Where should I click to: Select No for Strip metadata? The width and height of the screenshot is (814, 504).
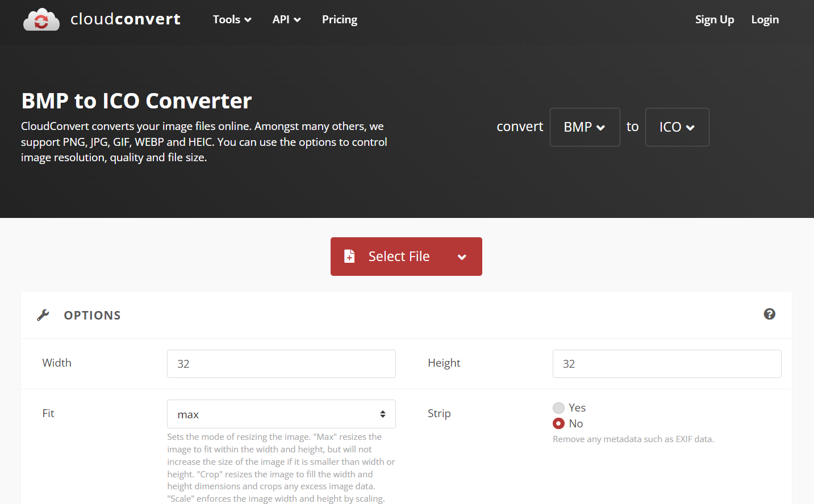(x=559, y=424)
